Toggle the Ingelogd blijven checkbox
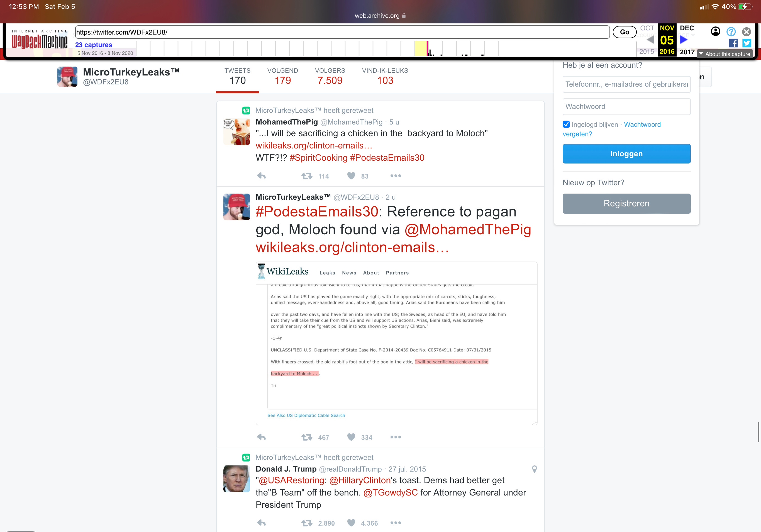 (x=566, y=124)
